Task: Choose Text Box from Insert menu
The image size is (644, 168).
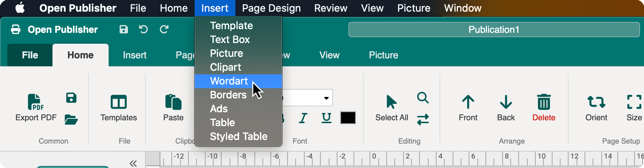Action: click(238, 39)
